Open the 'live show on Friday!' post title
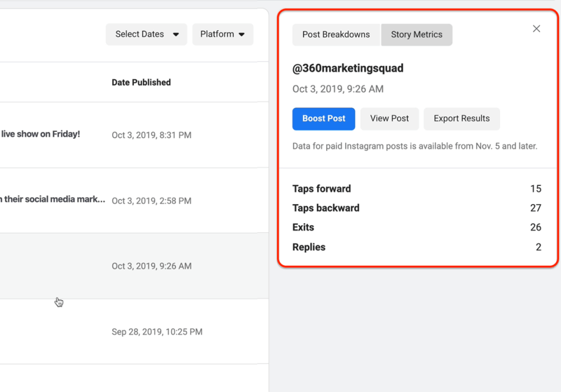561x392 pixels. [41, 134]
